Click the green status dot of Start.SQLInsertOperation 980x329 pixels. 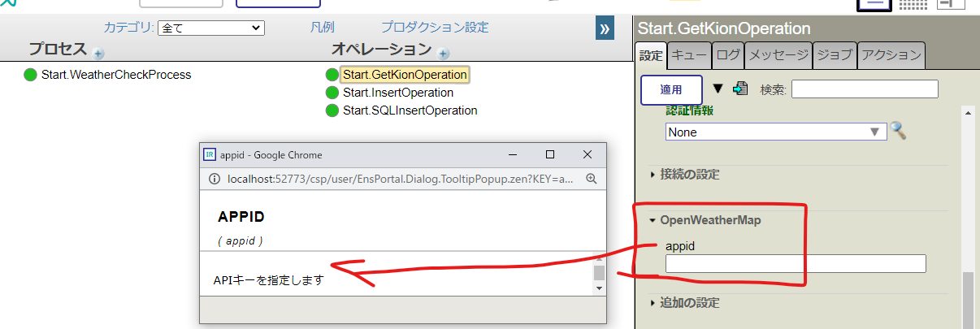coord(332,110)
